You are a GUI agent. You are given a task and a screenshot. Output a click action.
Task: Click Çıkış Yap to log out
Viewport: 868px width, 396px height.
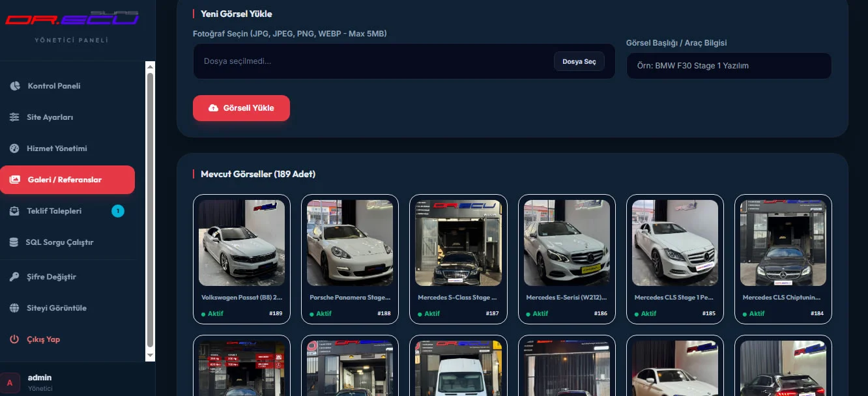(67, 339)
